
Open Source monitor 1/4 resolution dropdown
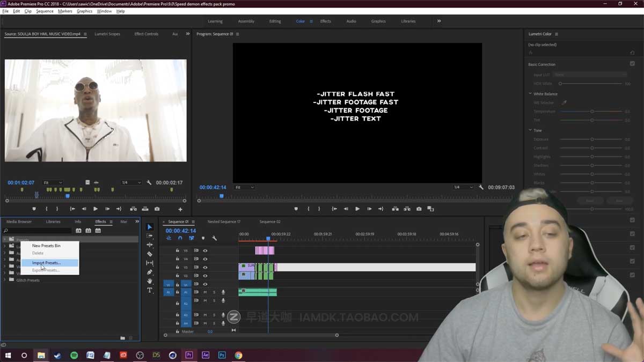131,183
